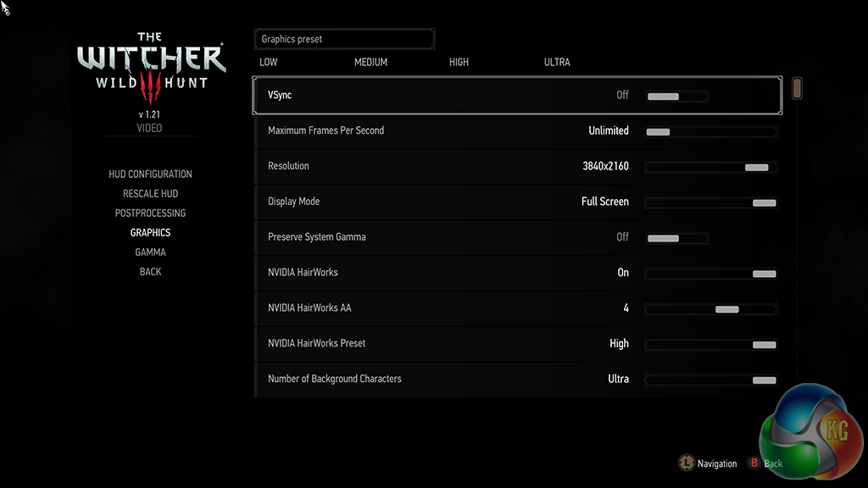This screenshot has height=488, width=868.
Task: Adjust Number of Background Characters slider
Action: 711,380
